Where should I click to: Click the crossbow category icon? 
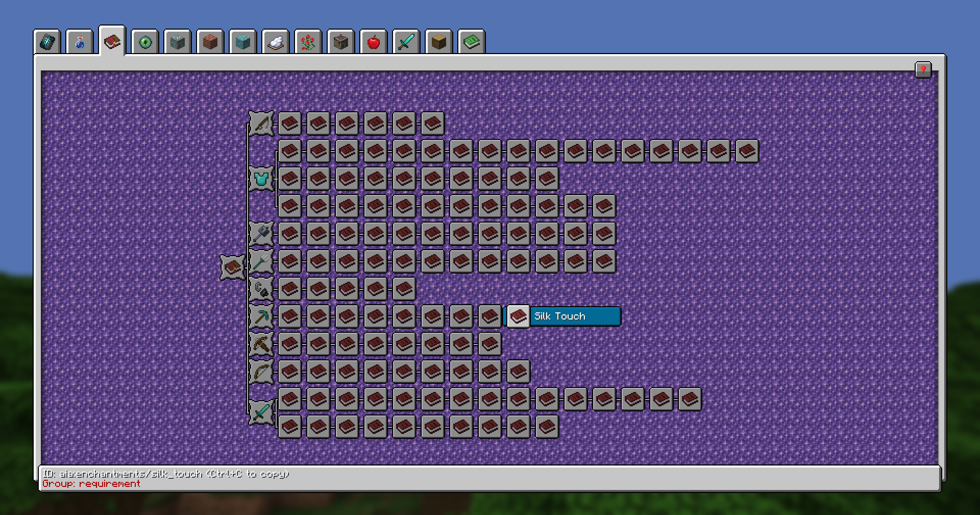click(x=261, y=344)
